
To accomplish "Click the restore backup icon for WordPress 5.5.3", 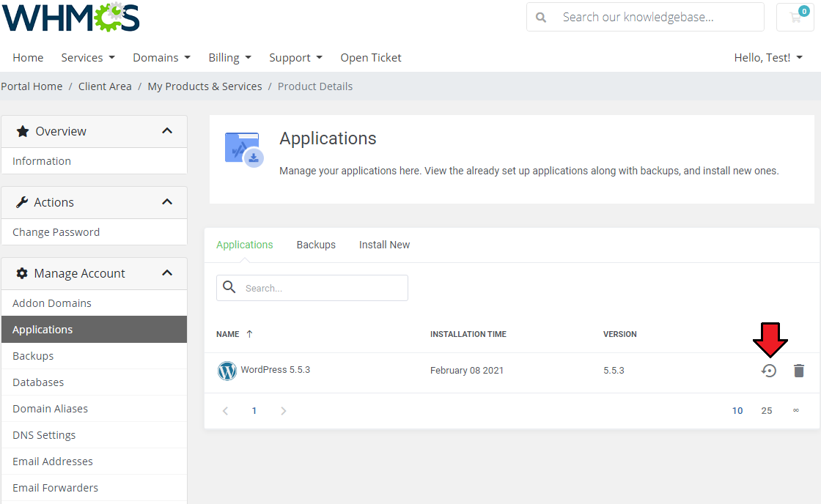I will 769,371.
